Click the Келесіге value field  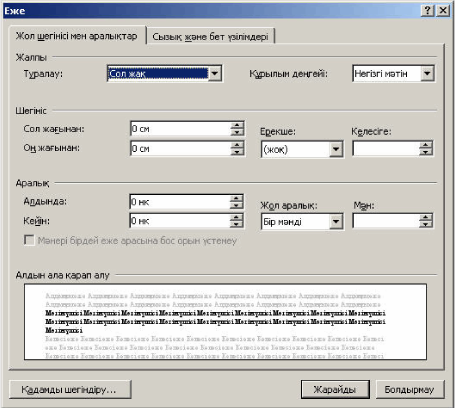386,149
